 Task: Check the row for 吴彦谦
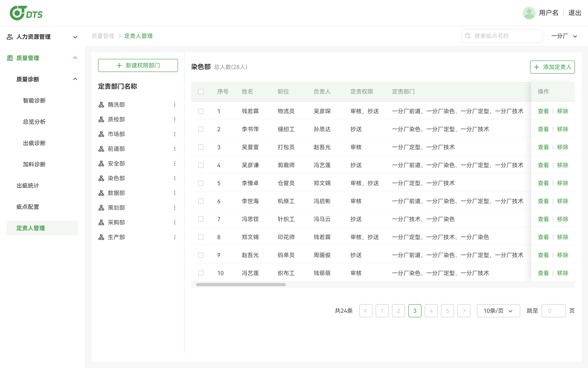[201, 165]
